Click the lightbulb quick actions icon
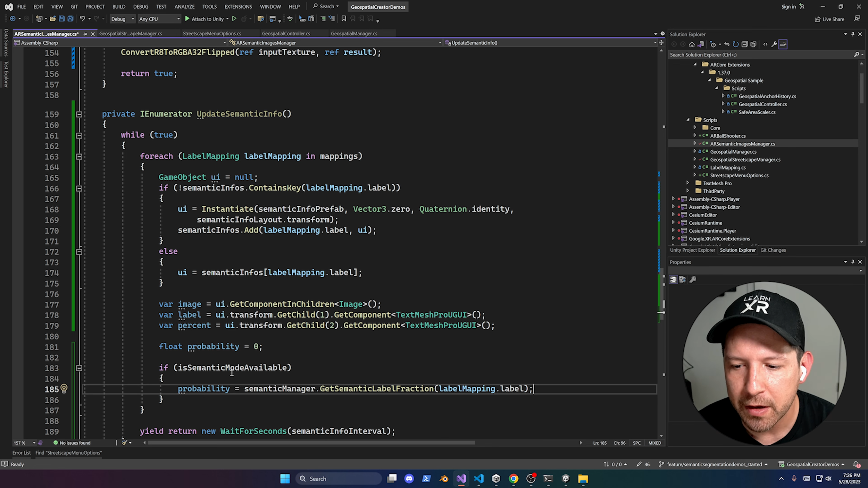Screen dimensions: 868x488 [x=64, y=389]
